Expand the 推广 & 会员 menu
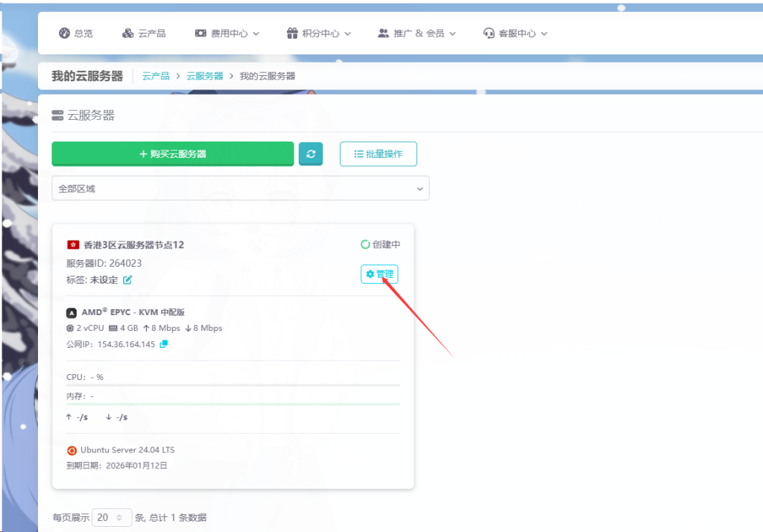Viewport: 763px width, 532px height. coord(417,34)
